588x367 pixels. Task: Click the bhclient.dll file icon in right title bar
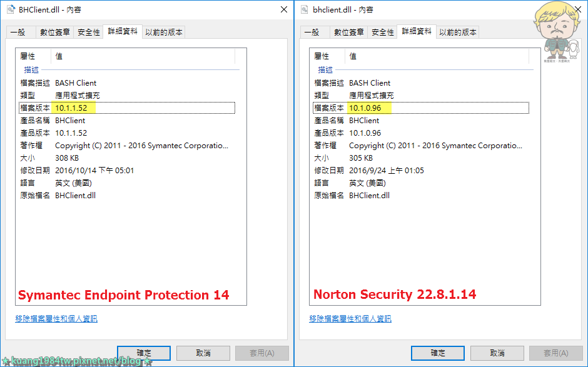305,9
